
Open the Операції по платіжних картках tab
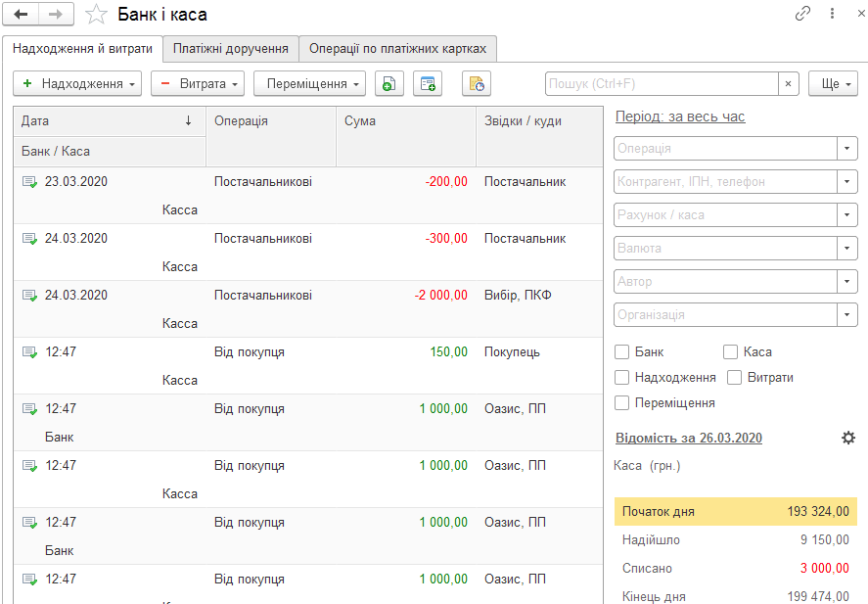(397, 49)
